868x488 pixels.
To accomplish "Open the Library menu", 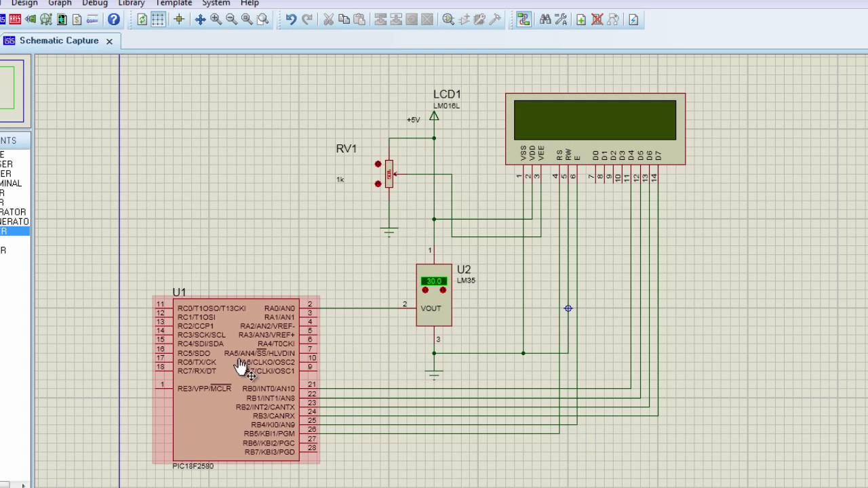I will [x=132, y=3].
